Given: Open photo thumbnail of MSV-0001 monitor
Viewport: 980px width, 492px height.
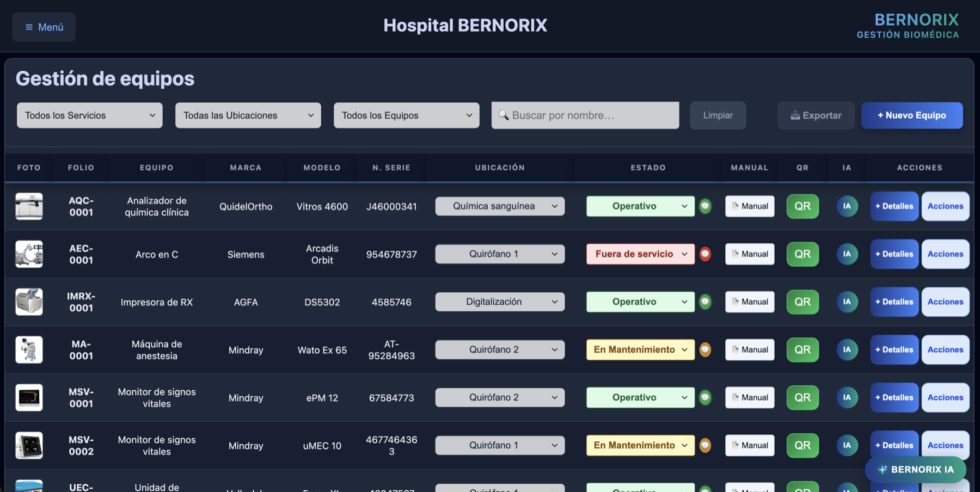Looking at the screenshot, I should click(29, 398).
